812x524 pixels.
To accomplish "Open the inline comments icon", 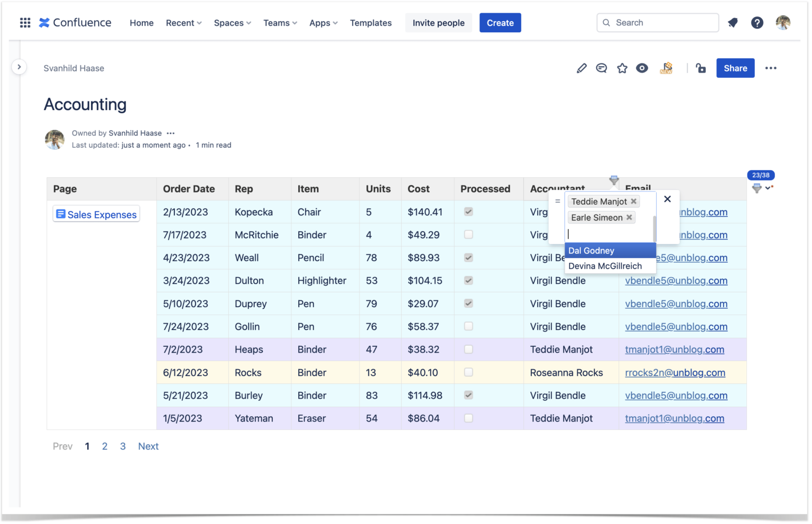I will [601, 68].
